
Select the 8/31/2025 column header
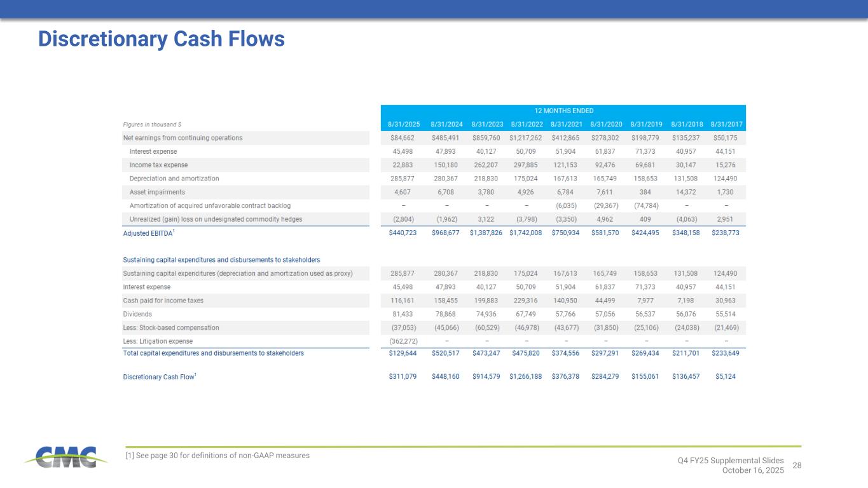click(403, 124)
